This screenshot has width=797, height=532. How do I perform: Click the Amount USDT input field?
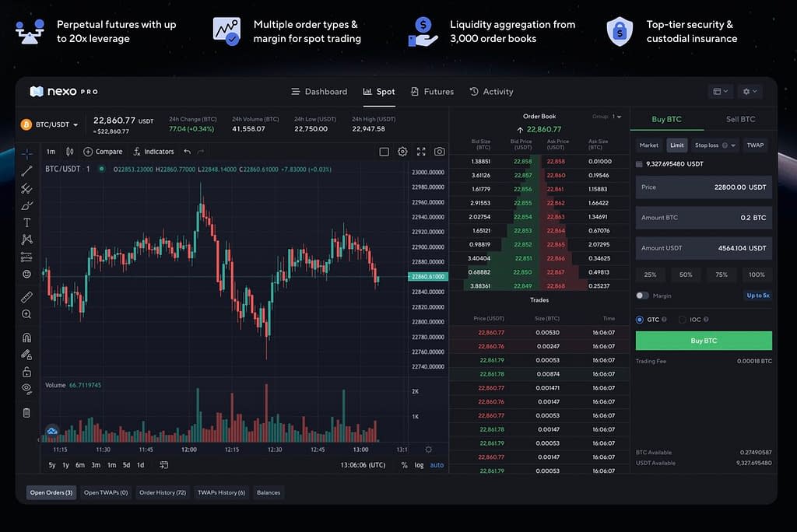coord(704,248)
